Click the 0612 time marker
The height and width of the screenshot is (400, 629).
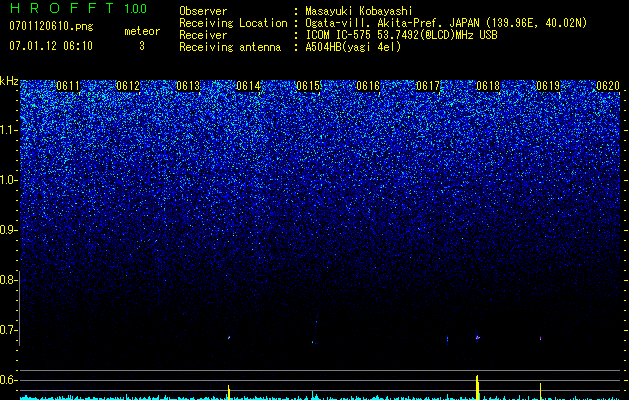[x=128, y=86]
